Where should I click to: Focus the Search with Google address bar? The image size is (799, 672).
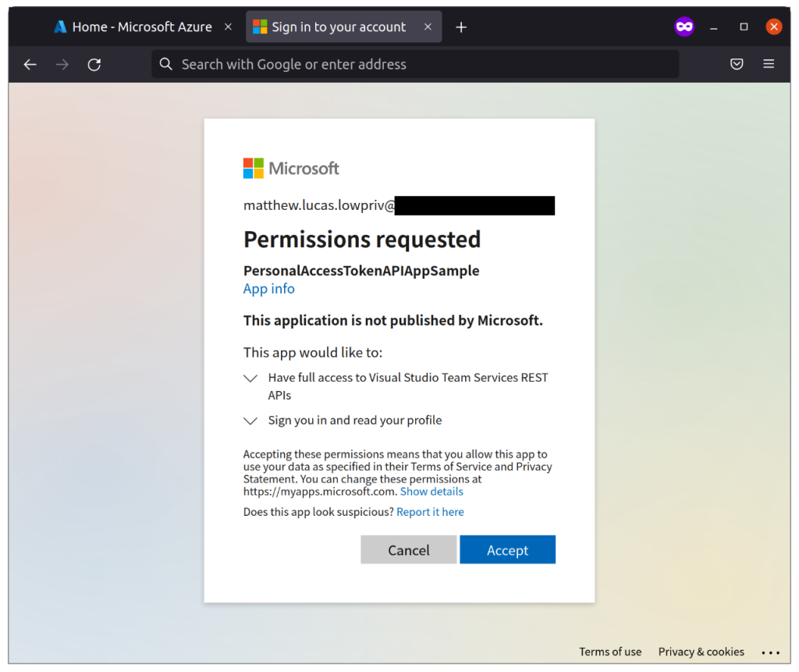point(415,64)
